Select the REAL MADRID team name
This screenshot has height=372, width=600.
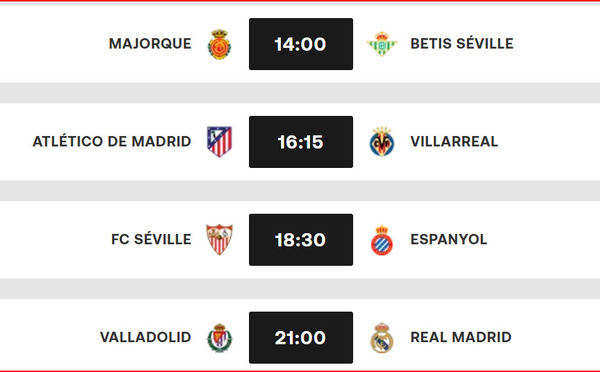point(461,337)
